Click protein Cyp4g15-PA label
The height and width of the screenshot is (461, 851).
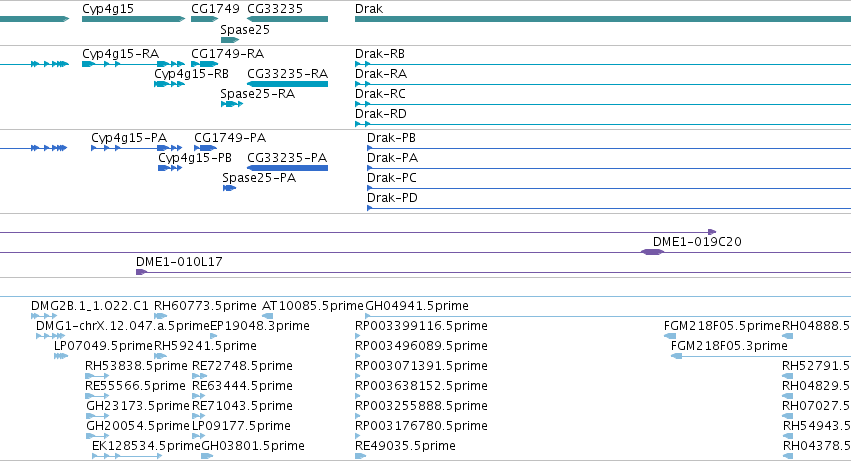click(x=129, y=138)
